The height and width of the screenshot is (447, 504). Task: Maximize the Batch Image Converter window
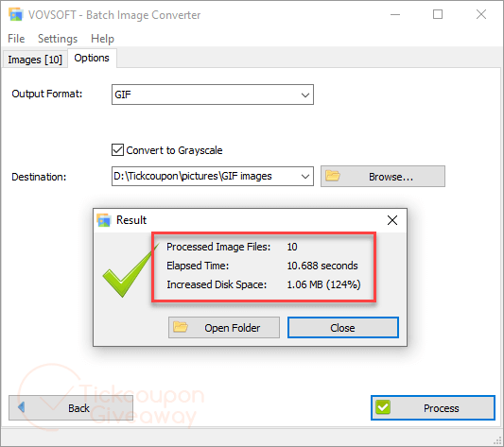(438, 14)
